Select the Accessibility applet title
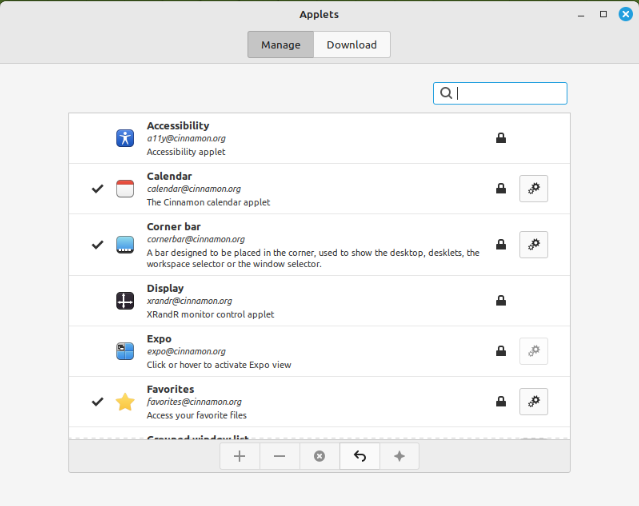Image resolution: width=639 pixels, height=506 pixels. tap(178, 125)
